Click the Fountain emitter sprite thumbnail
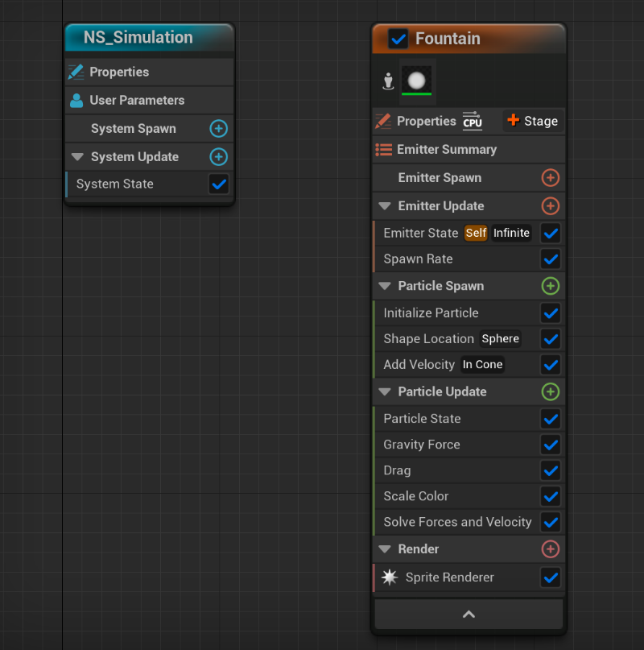Image resolution: width=644 pixels, height=650 pixels. click(x=416, y=81)
